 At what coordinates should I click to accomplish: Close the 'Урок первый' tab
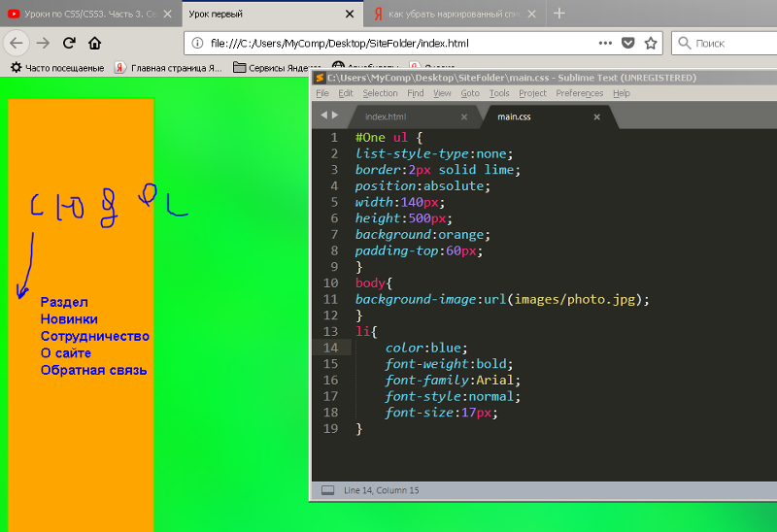click(350, 14)
